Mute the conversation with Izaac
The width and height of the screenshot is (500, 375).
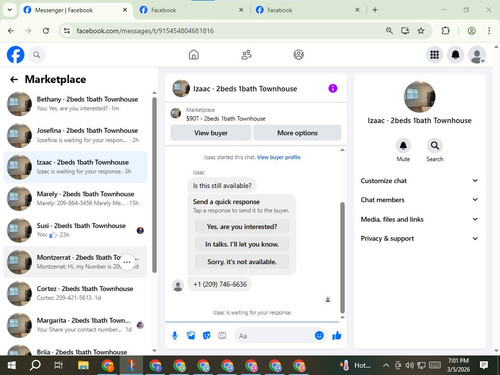[403, 146]
